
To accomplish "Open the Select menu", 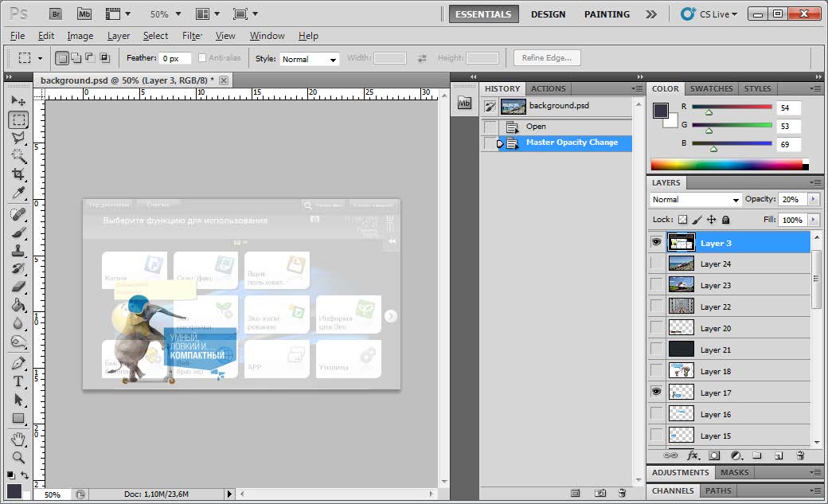I will click(155, 36).
